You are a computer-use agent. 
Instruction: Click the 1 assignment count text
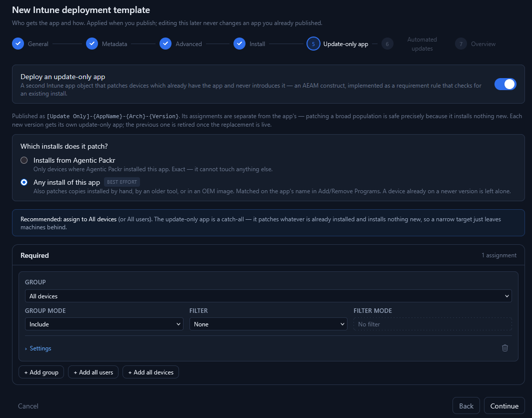click(499, 255)
